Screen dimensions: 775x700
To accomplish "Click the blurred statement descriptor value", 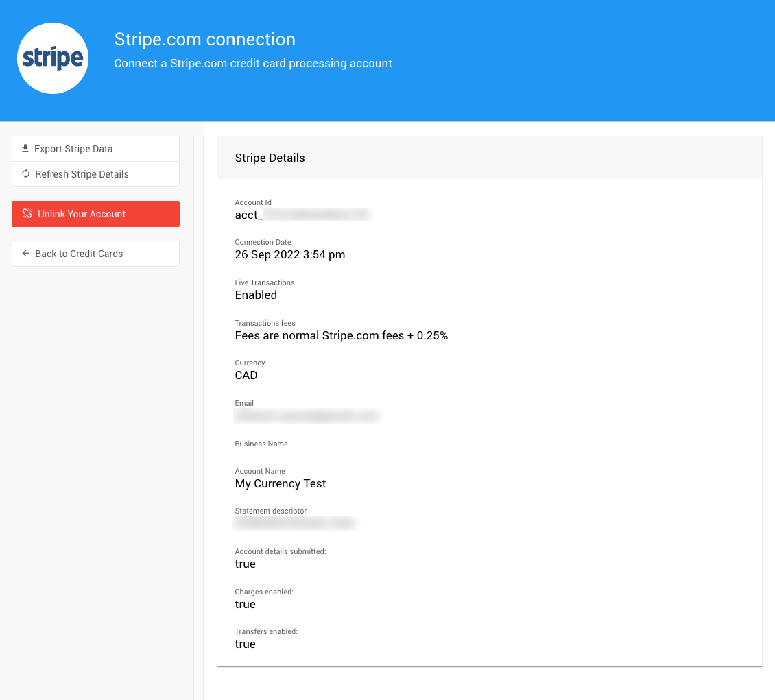I will tap(295, 524).
